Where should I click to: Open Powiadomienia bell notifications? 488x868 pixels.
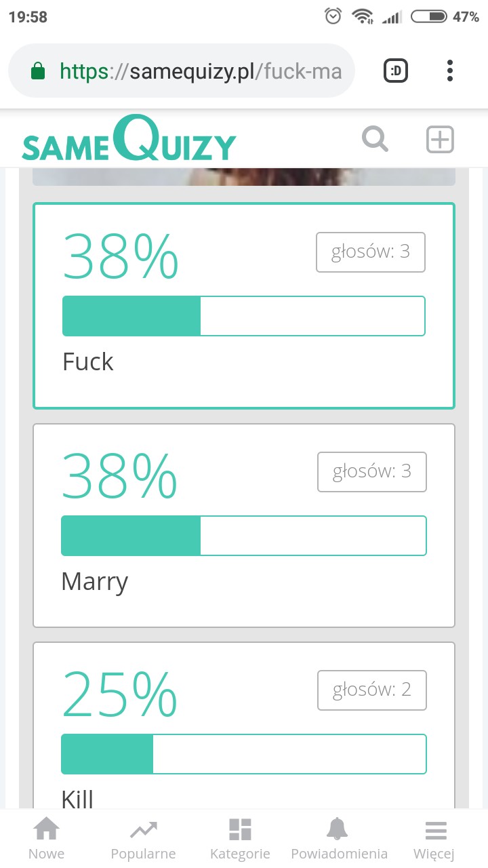339,838
